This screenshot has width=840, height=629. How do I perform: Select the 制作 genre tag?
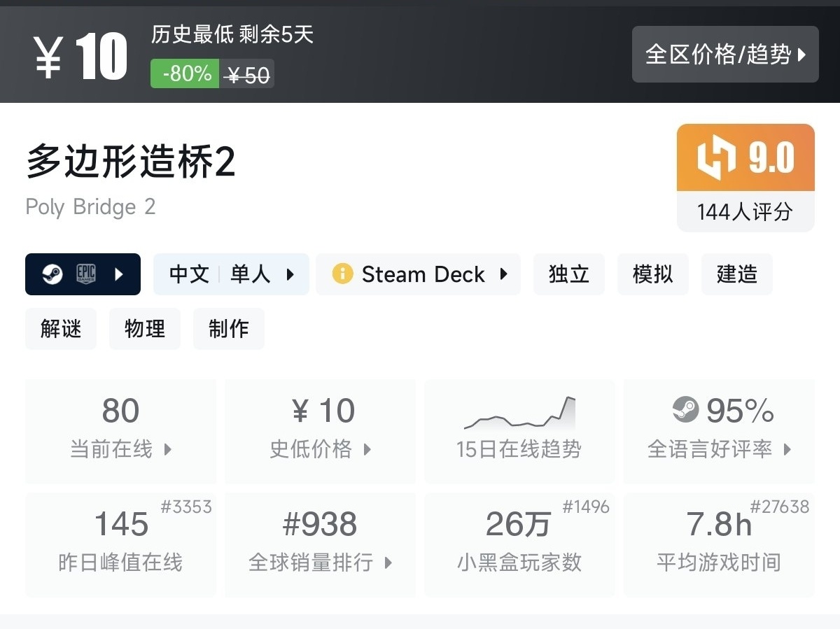(x=229, y=329)
